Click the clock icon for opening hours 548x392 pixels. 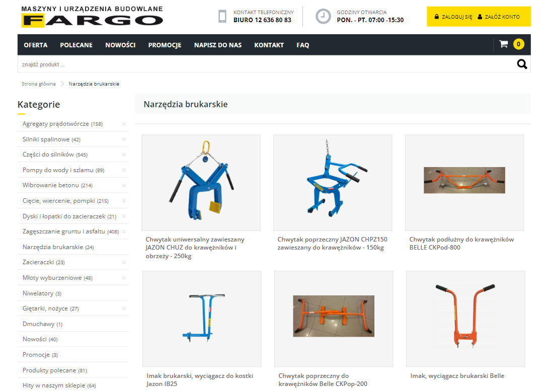tap(323, 17)
